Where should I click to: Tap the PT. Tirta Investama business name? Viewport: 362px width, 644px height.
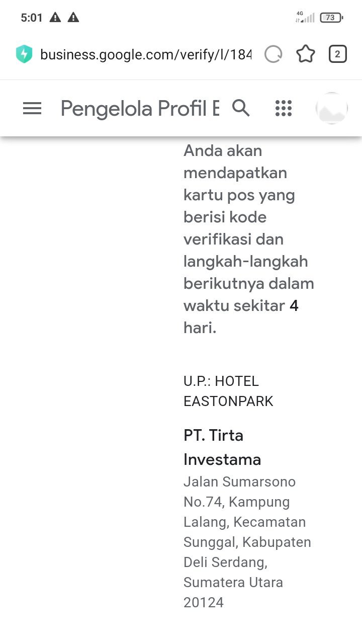coord(222,447)
